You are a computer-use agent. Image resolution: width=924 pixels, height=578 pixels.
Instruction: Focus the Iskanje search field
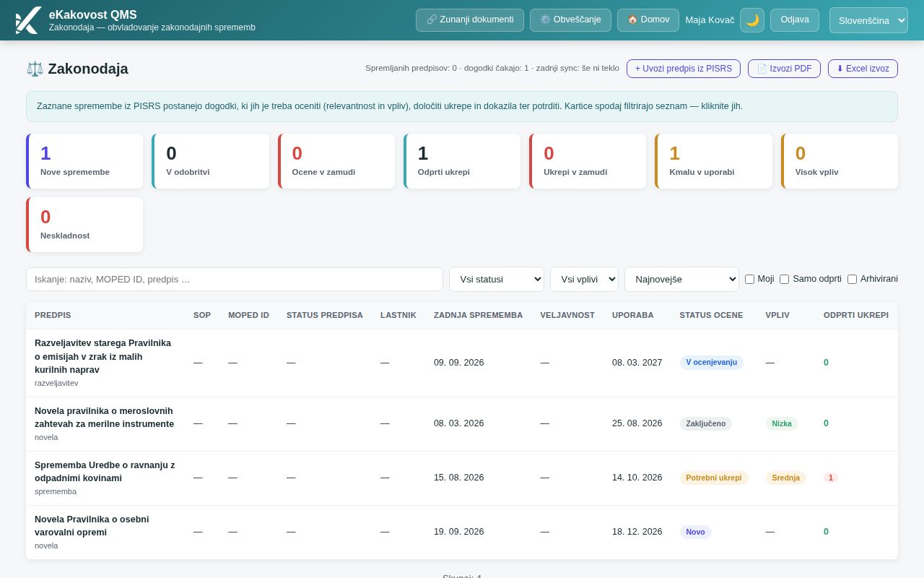235,280
